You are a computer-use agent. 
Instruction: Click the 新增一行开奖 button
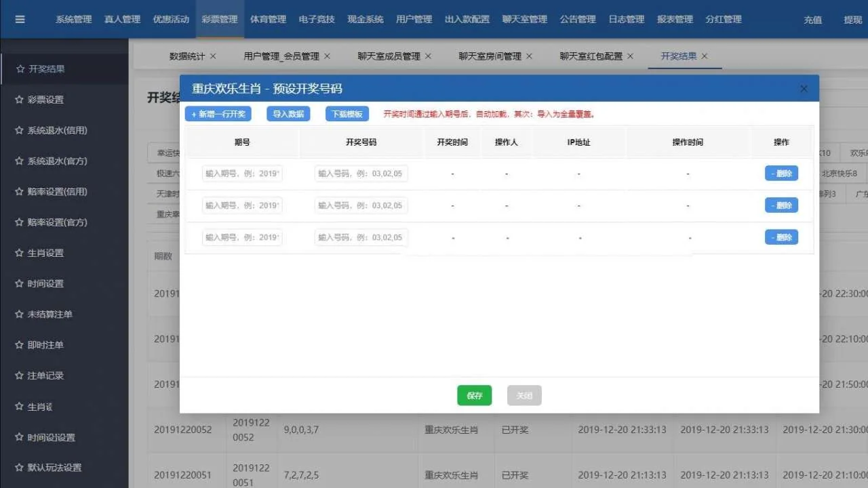[x=218, y=115]
